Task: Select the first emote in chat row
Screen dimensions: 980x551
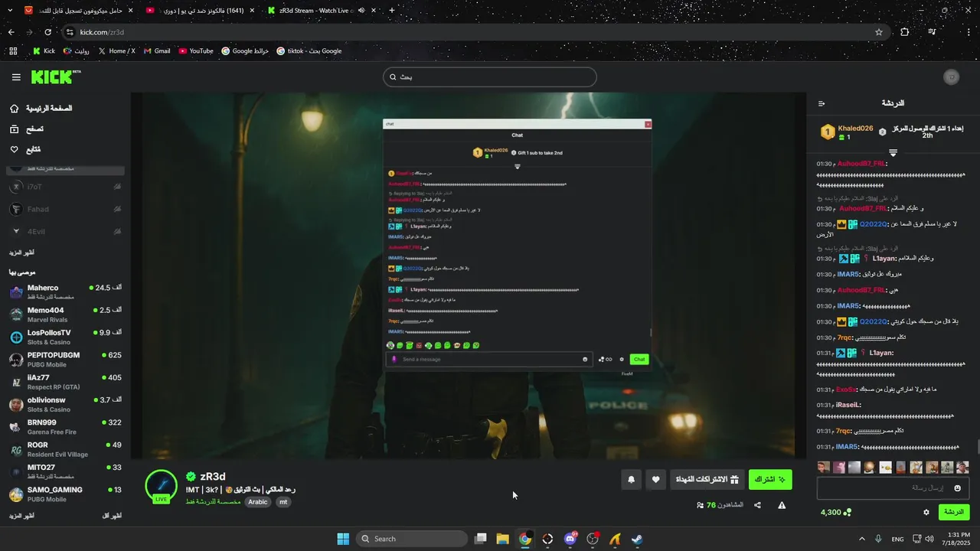Action: [x=823, y=467]
